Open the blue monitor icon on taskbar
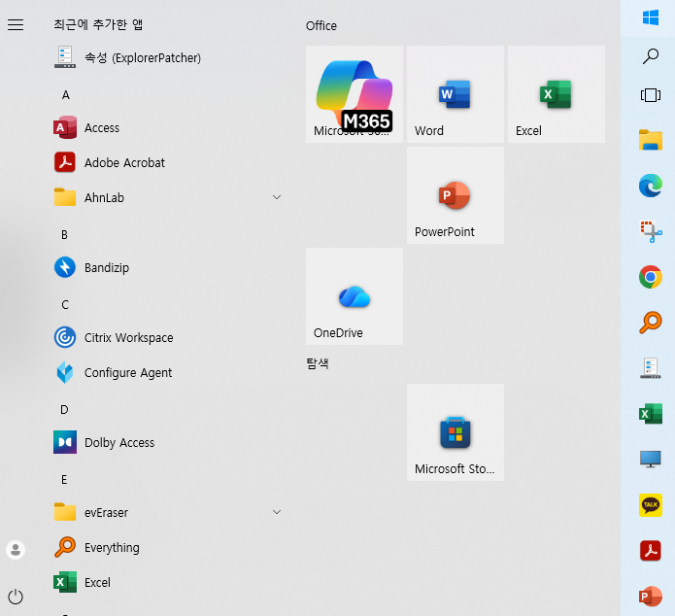Image resolution: width=675 pixels, height=616 pixels. click(x=651, y=460)
